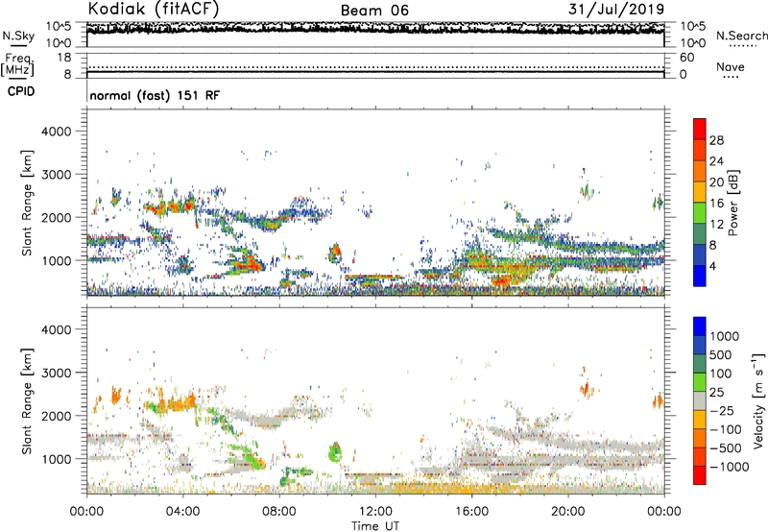Image resolution: width=768 pixels, height=532 pixels.
Task: Click the 31/Jul/2019 date label
Action: (616, 9)
